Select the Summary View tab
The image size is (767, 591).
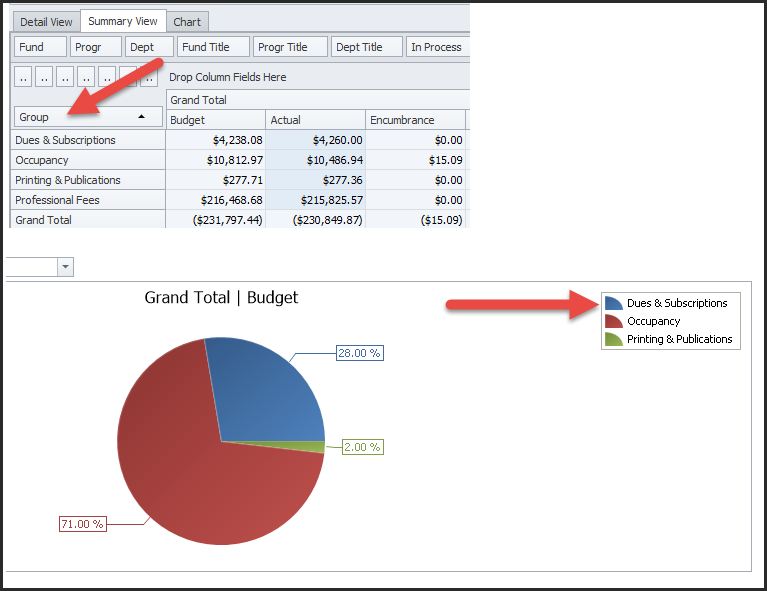[x=123, y=21]
